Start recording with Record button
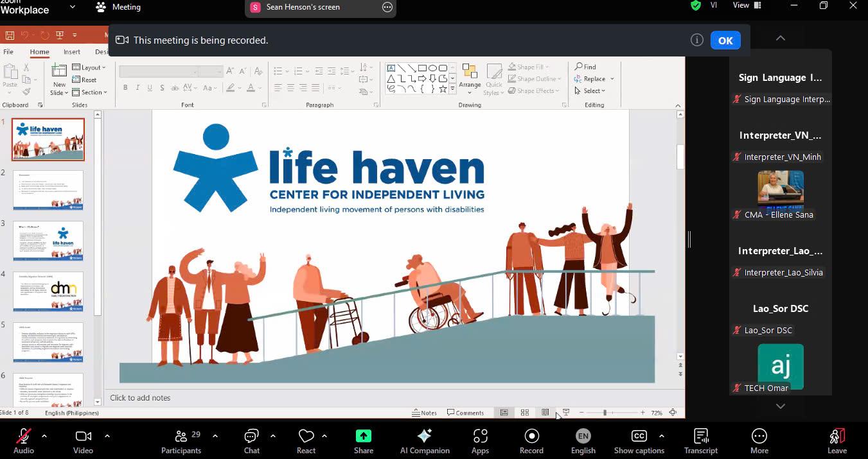The image size is (868, 459). (x=531, y=440)
